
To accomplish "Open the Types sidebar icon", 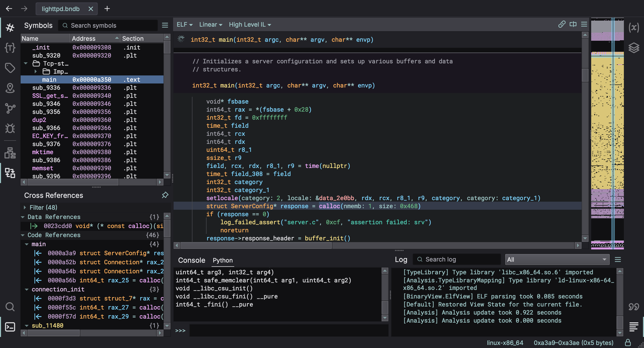I will coord(10,48).
